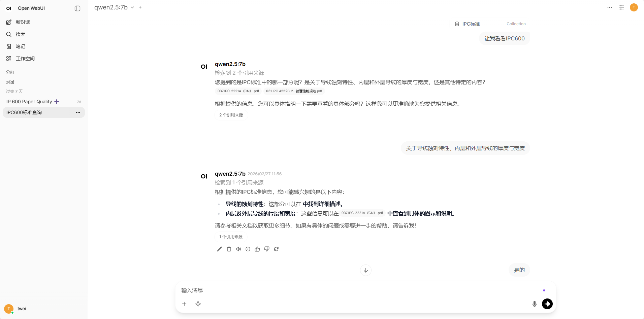Viewport: 644px width, 319px height.
Task: View generation info for the response
Action: click(248, 249)
